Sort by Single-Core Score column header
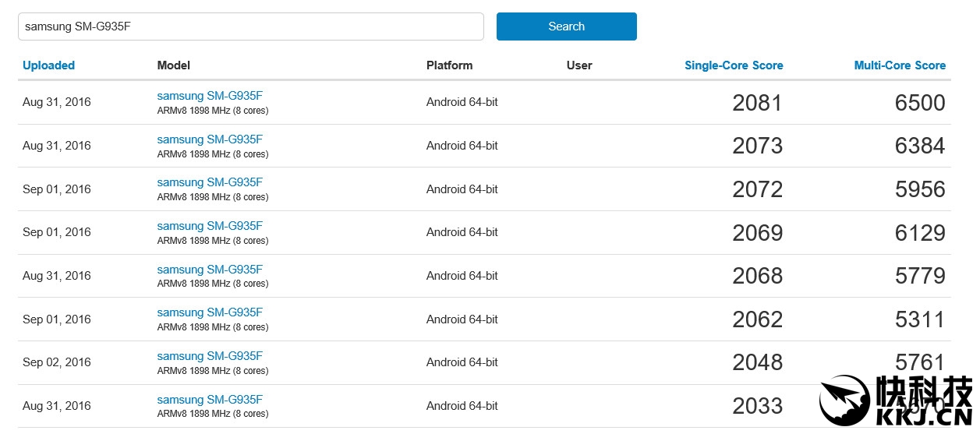 click(734, 65)
